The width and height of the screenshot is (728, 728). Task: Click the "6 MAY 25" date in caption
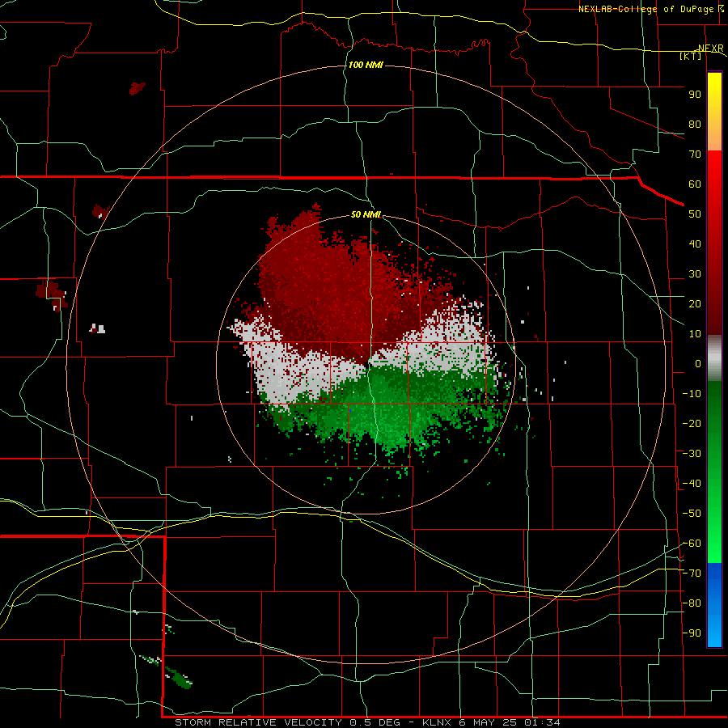pyautogui.click(x=488, y=722)
